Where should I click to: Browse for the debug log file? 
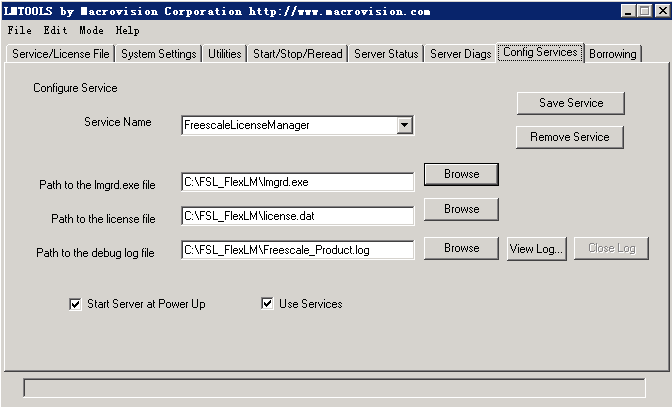click(x=461, y=248)
